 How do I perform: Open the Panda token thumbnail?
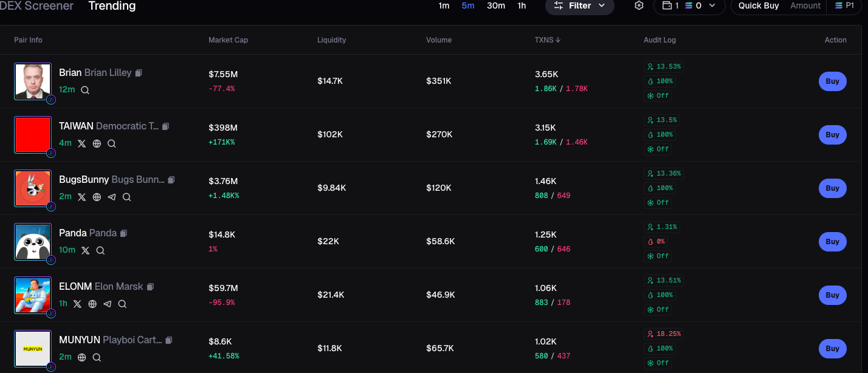coord(33,242)
